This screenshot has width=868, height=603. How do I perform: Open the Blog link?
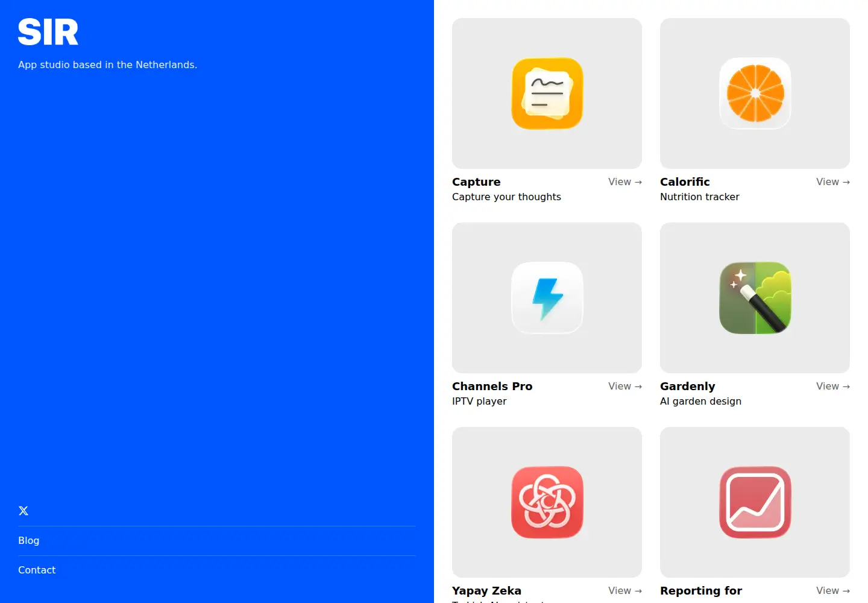[29, 540]
